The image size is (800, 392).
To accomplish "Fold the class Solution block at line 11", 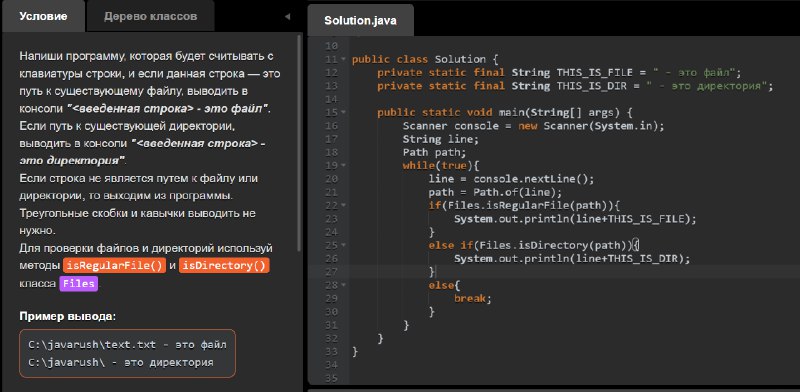I will tap(343, 59).
